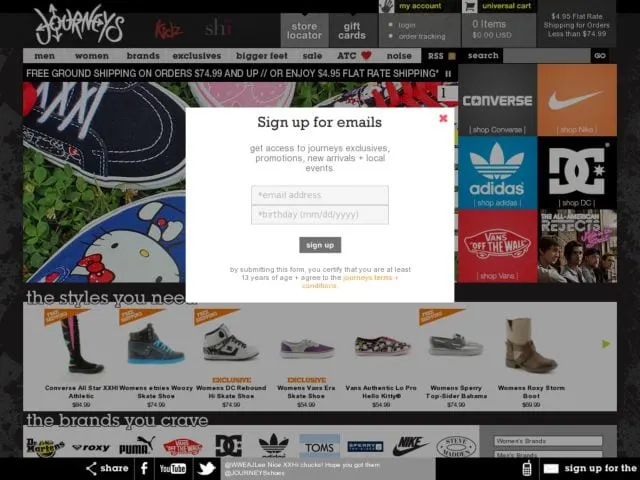
Task: Submit with the sign up button
Action: [320, 245]
